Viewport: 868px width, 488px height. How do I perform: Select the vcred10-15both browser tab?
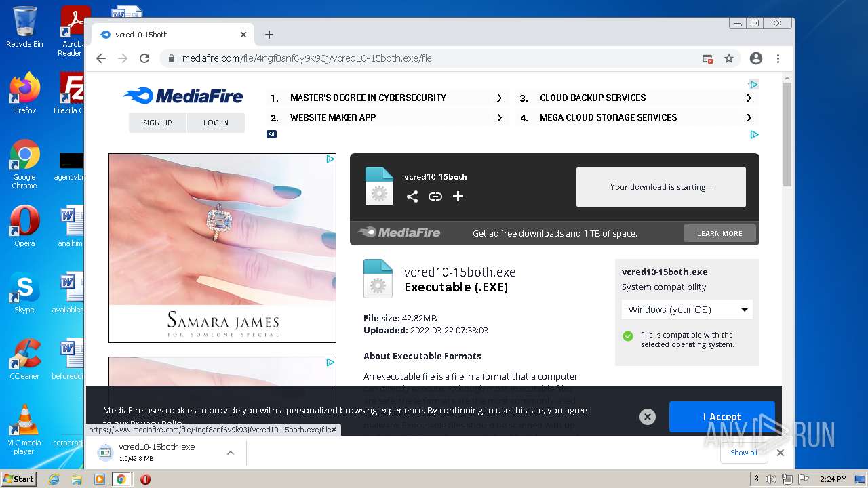pos(172,35)
